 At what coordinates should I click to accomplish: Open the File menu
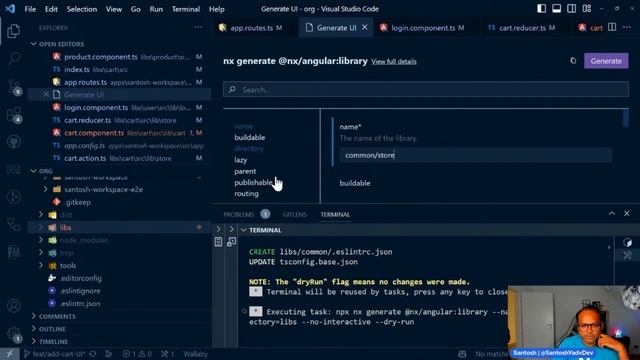point(30,9)
